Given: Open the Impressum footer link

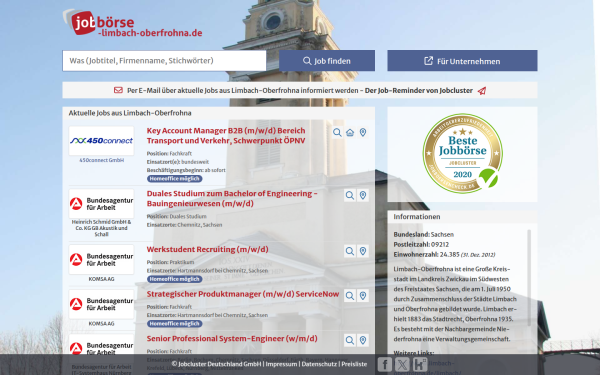Looking at the screenshot, I should [281, 364].
